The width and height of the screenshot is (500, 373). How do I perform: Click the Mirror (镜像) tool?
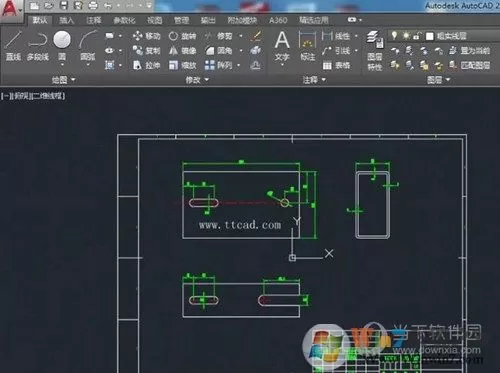pos(182,50)
